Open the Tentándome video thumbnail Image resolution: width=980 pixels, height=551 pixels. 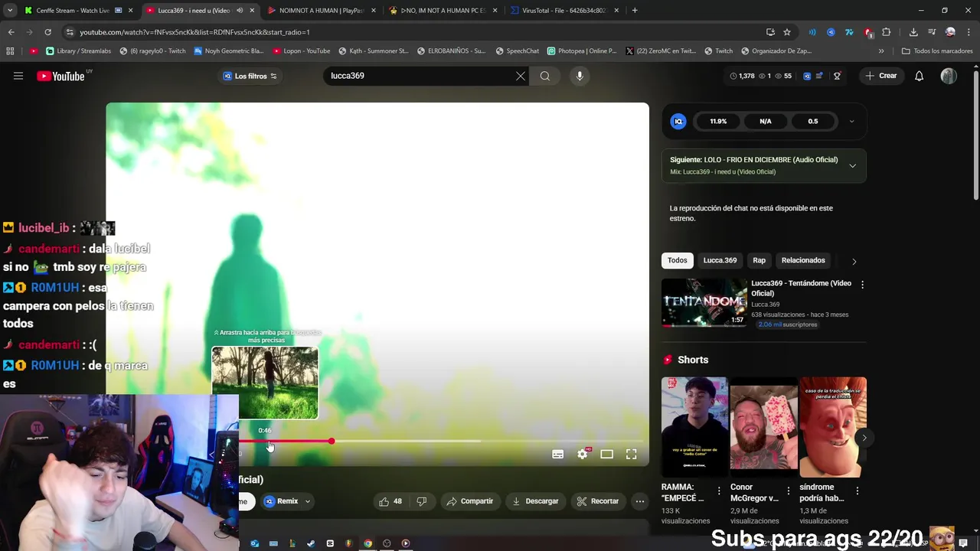pos(704,302)
